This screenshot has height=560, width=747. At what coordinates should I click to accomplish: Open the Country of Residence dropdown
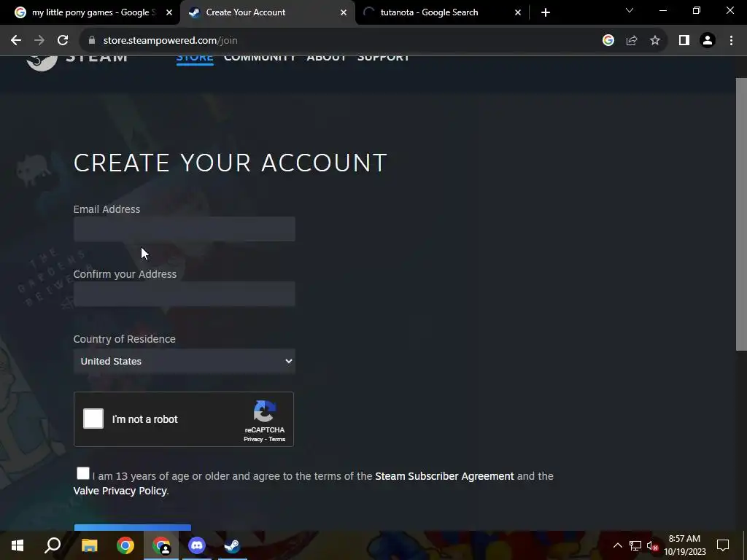(185, 361)
